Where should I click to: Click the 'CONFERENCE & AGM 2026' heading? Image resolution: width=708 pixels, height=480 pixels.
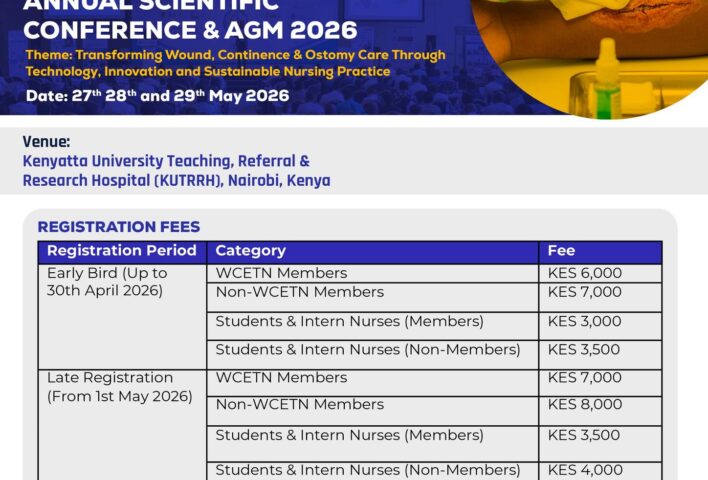click(x=190, y=30)
